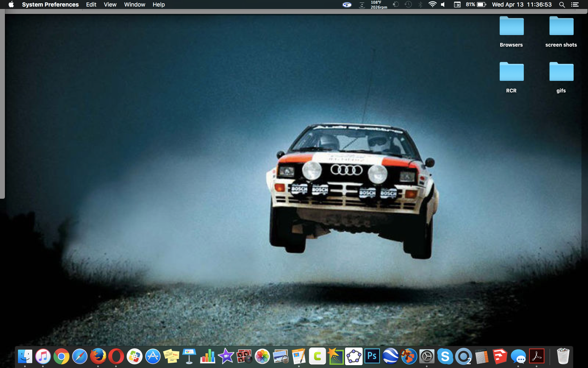Open Messages chat bubble in dock
The width and height of the screenshot is (588, 368).
click(518, 357)
